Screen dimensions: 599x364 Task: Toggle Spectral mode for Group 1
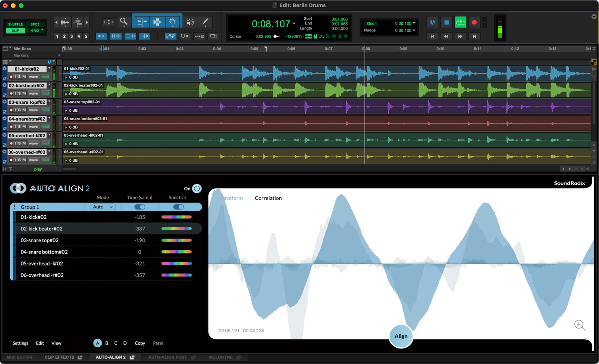pos(179,207)
